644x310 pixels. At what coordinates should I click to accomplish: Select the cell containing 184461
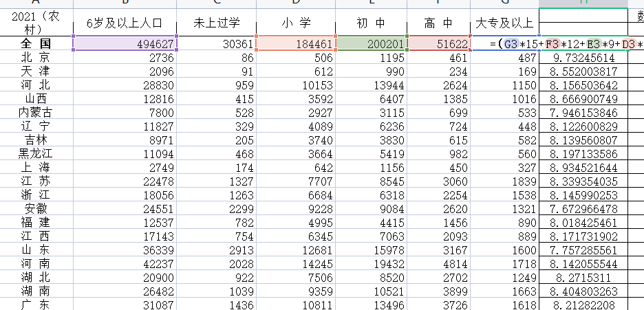pos(296,44)
